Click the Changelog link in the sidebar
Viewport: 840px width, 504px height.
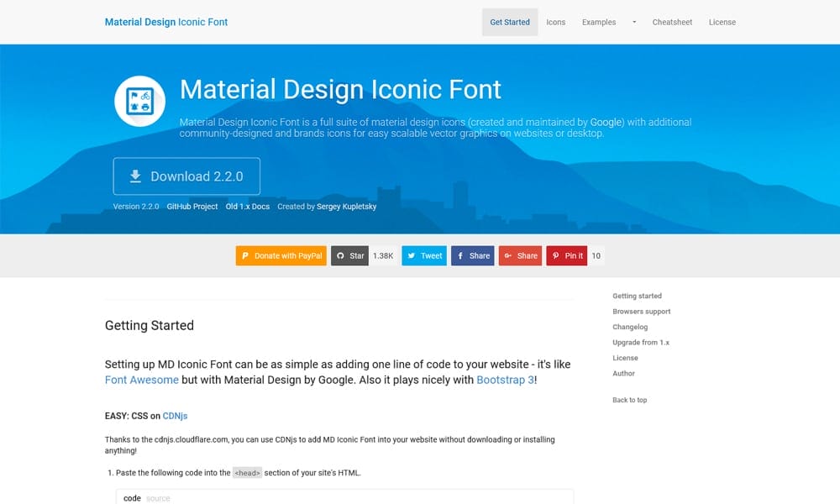630,327
